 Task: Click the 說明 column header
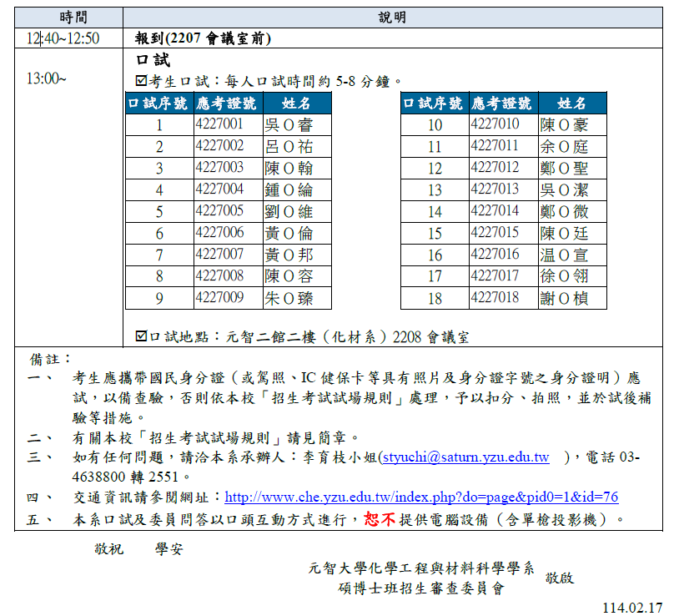click(392, 18)
